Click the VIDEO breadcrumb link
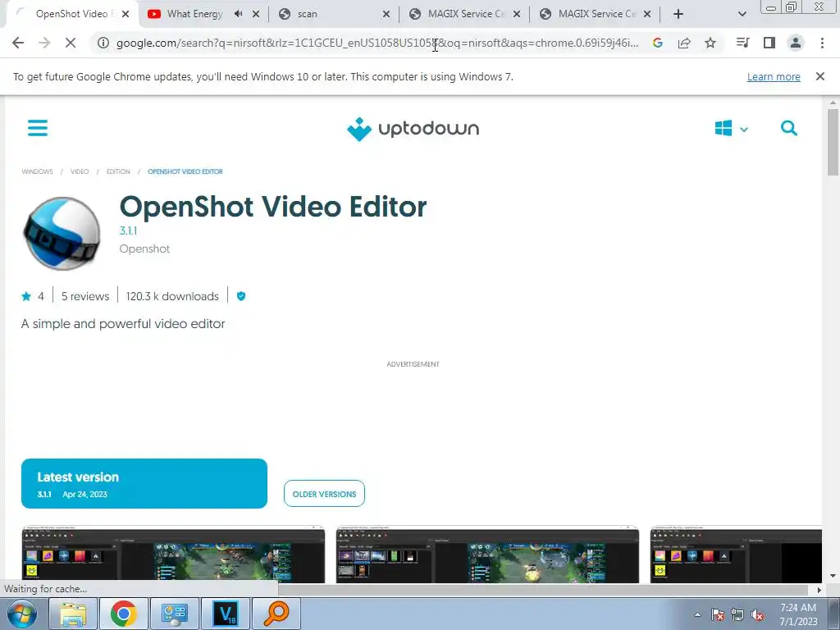840x630 pixels. pyautogui.click(x=80, y=171)
